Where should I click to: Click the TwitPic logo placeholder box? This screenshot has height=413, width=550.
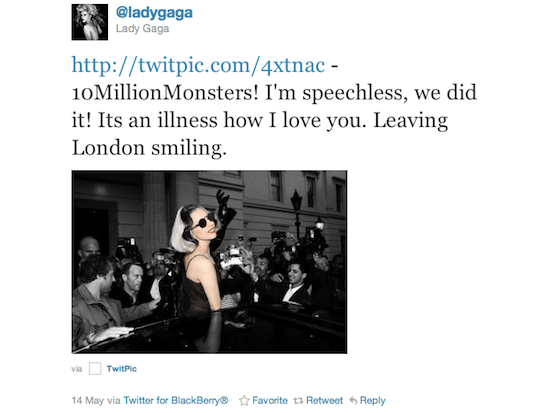(x=95, y=368)
